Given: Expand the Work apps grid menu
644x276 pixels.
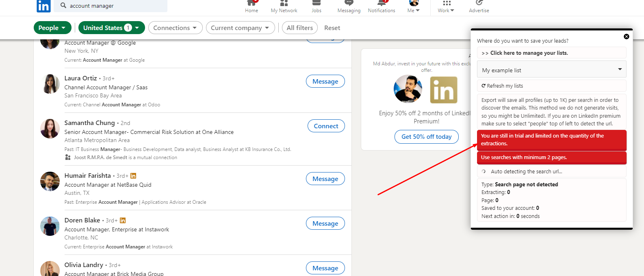Looking at the screenshot, I should (446, 6).
